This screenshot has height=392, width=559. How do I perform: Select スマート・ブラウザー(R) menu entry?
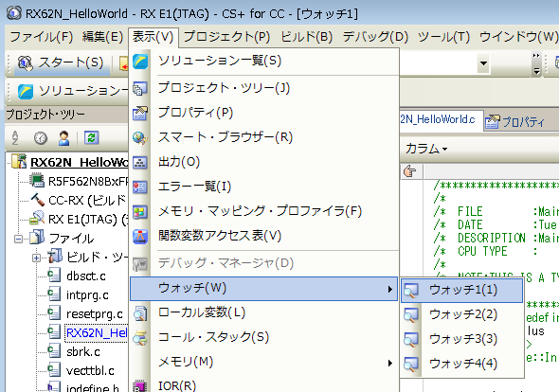click(263, 137)
